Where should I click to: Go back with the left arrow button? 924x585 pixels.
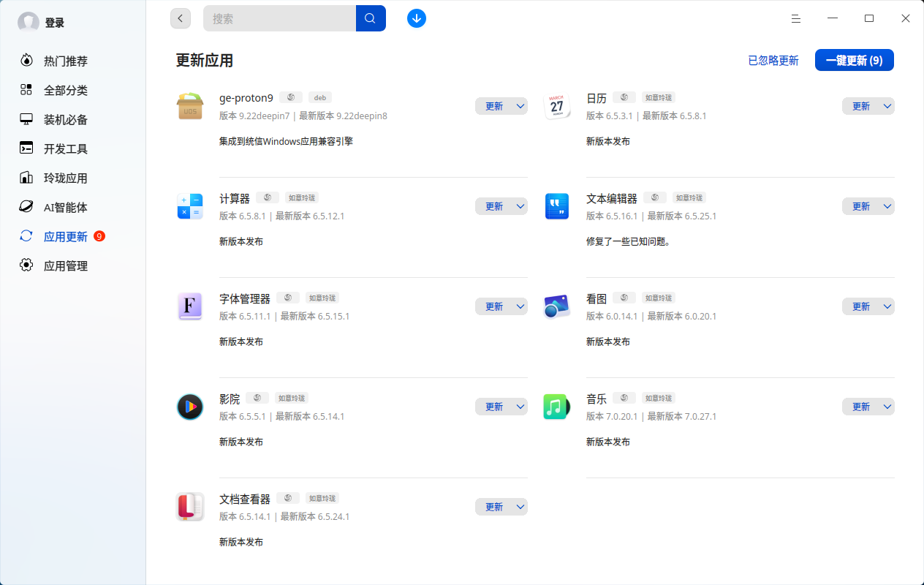point(181,18)
